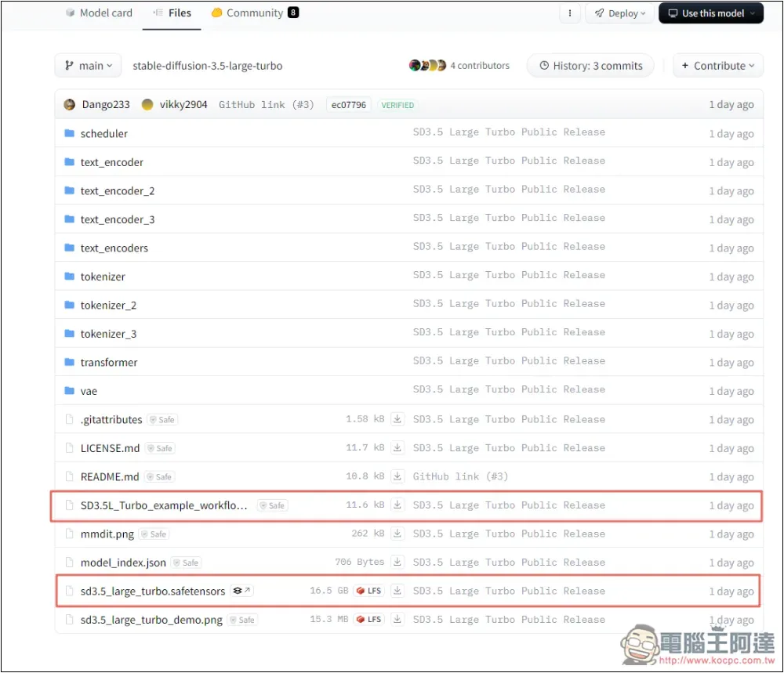Viewport: 784px width, 673px height.
Task: Open safetensors file info viewer icon
Action: (241, 591)
